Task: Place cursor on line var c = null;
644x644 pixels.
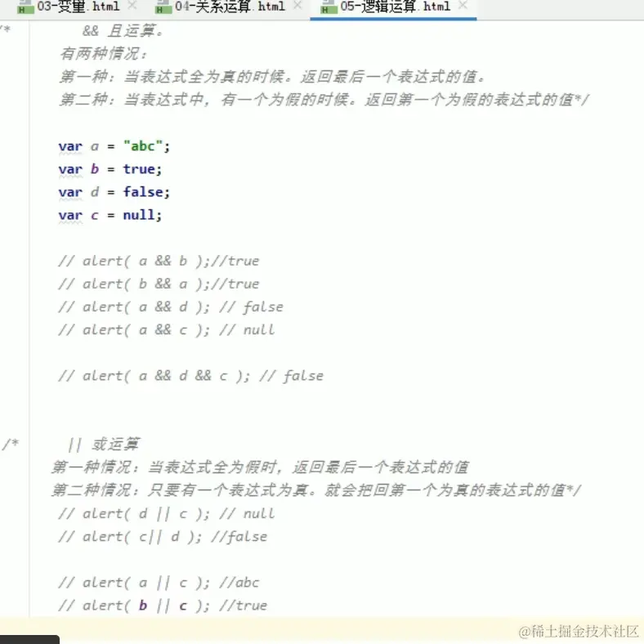Action: [110, 215]
